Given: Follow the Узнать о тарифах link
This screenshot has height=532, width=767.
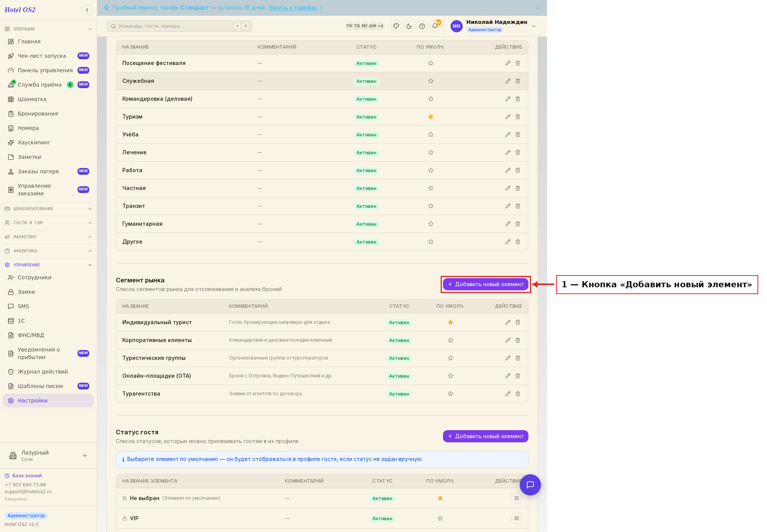Looking at the screenshot, I should pyautogui.click(x=293, y=8).
